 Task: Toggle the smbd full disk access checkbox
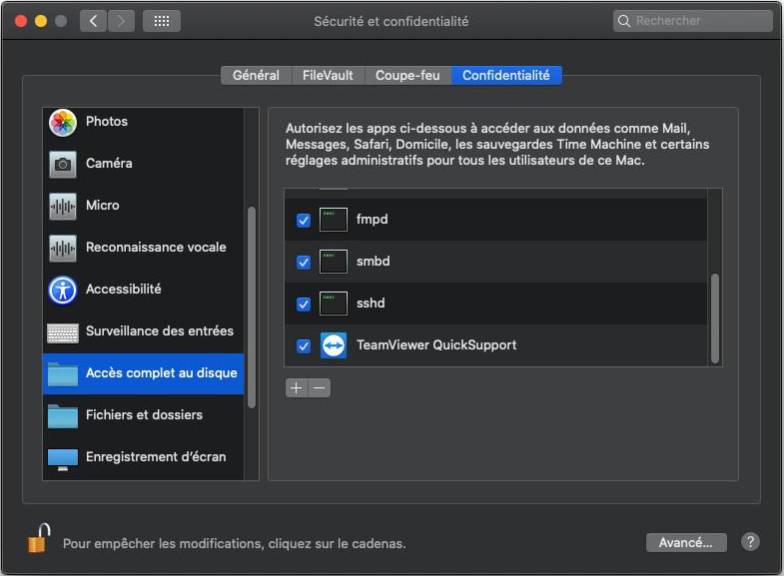303,262
